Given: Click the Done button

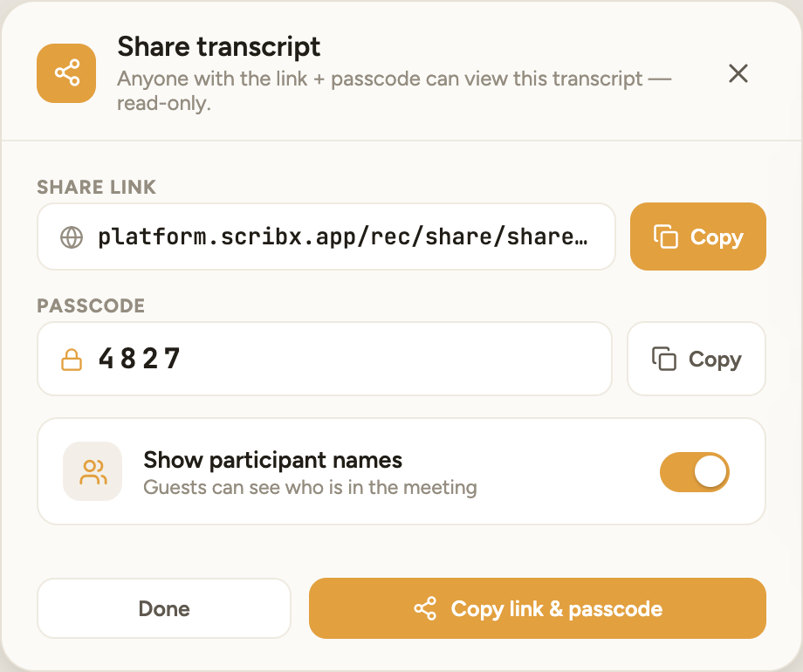Looking at the screenshot, I should (x=164, y=608).
